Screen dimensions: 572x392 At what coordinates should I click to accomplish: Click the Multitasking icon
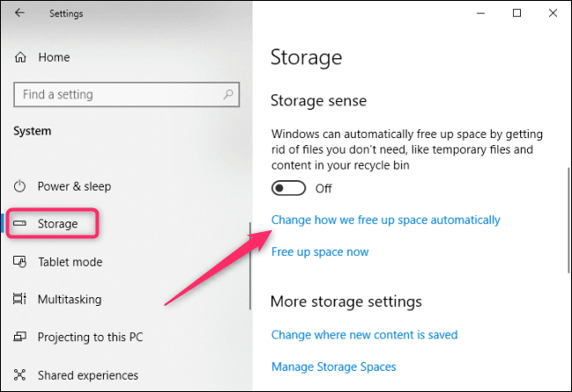(x=21, y=300)
